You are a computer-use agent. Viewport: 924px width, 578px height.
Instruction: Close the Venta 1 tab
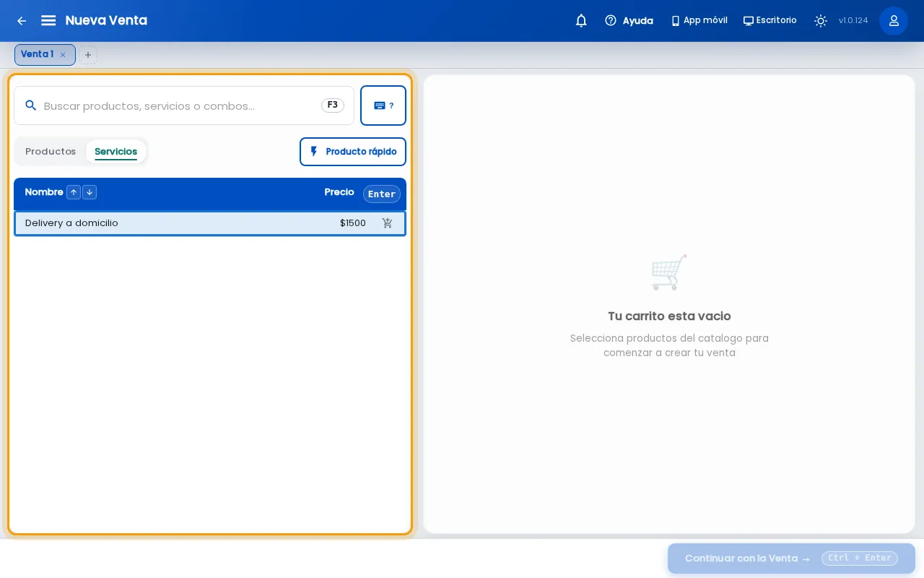coord(63,55)
